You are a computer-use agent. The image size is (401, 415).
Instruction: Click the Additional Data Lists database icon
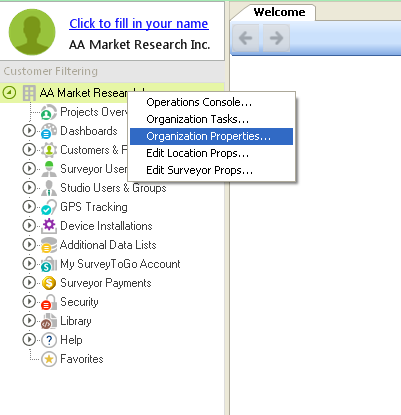(49, 245)
